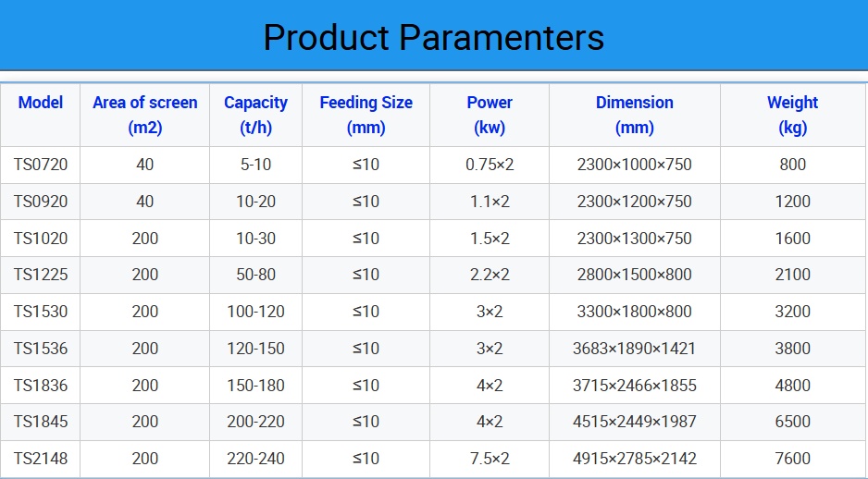Click the Capacity (t/h) column header
This screenshot has height=479, width=868.
[255, 115]
